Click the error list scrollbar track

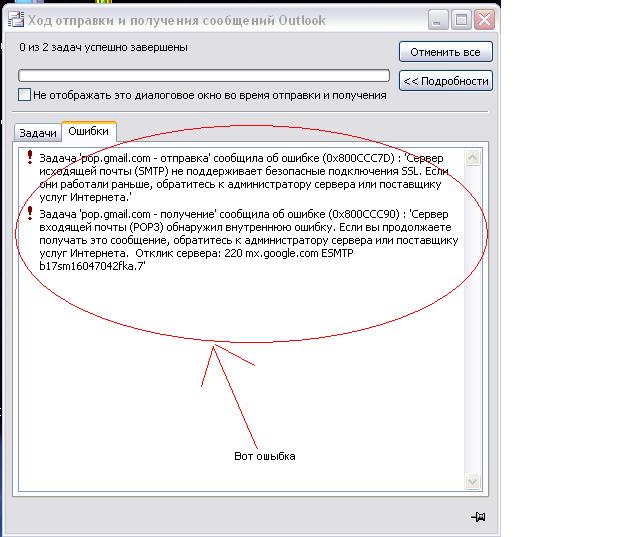pos(475,320)
